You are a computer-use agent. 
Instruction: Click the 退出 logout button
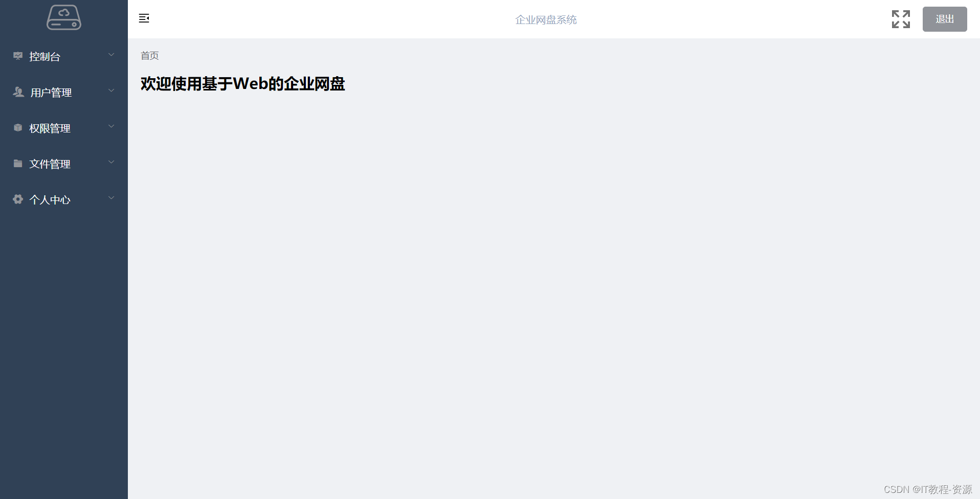coord(945,19)
